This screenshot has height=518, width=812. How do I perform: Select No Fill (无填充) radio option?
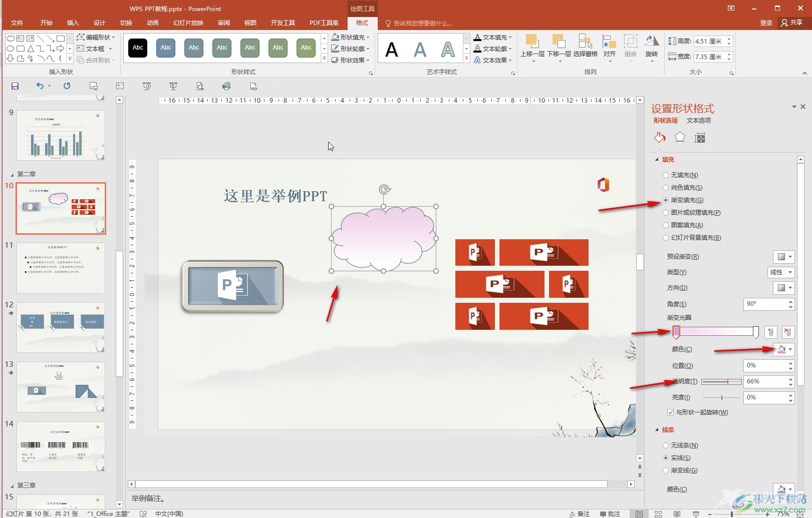pyautogui.click(x=666, y=175)
